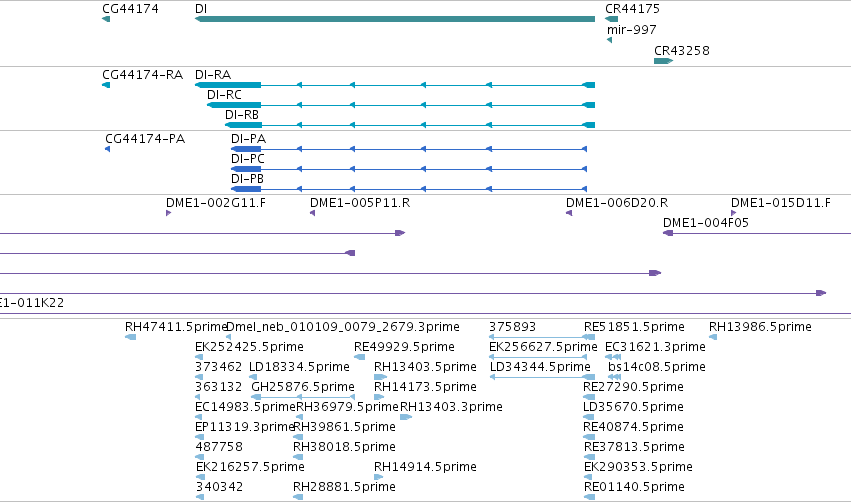The image size is (851, 502).
Task: Select the LD35670.5prime EST label
Action: pyautogui.click(x=633, y=407)
